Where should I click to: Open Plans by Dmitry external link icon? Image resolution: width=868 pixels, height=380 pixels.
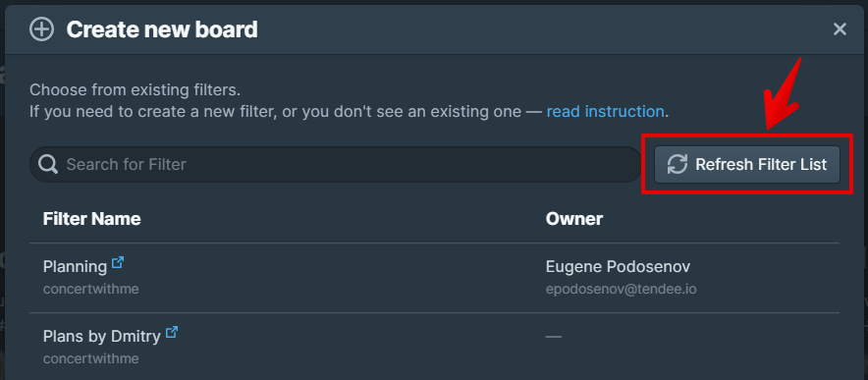pyautogui.click(x=172, y=332)
